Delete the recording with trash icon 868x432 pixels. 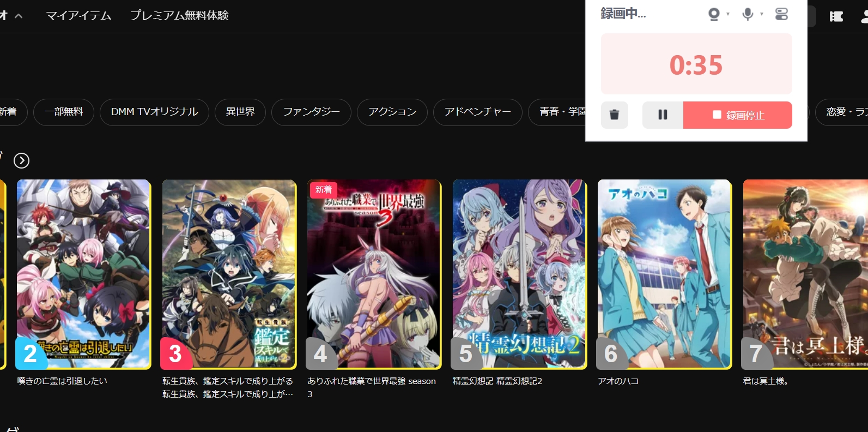click(x=614, y=115)
